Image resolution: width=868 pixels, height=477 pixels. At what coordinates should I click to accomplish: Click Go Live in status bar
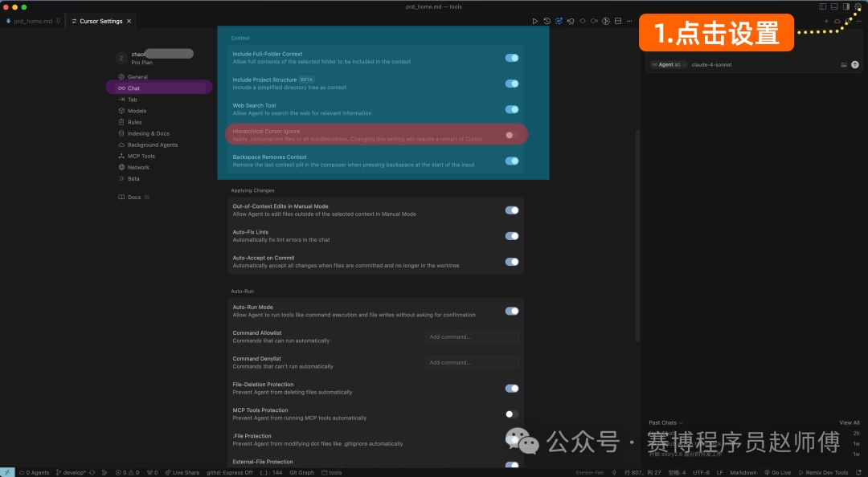coord(777,472)
